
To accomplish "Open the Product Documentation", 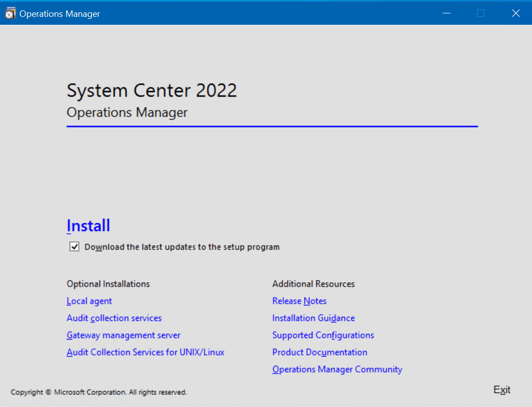I will (x=319, y=352).
